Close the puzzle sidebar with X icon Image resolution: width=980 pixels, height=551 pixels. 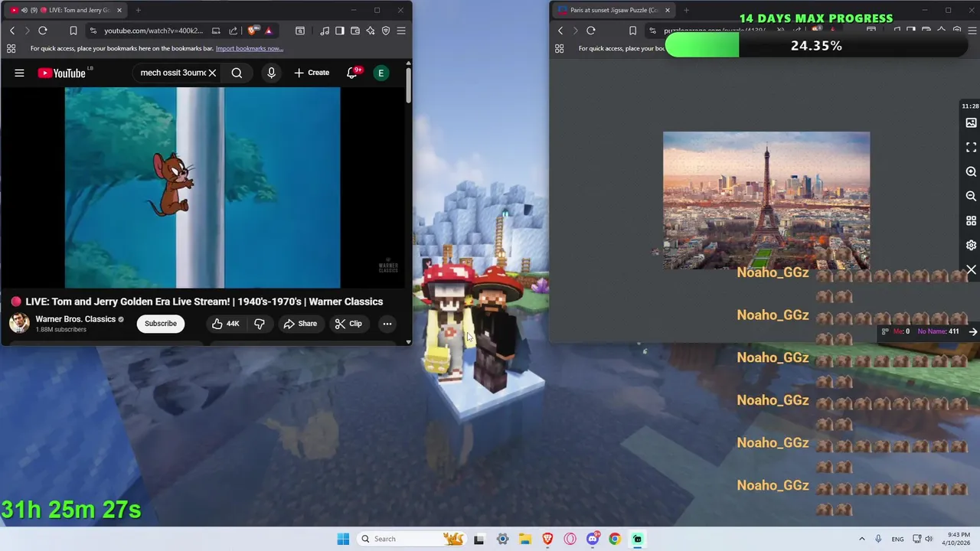point(971,270)
